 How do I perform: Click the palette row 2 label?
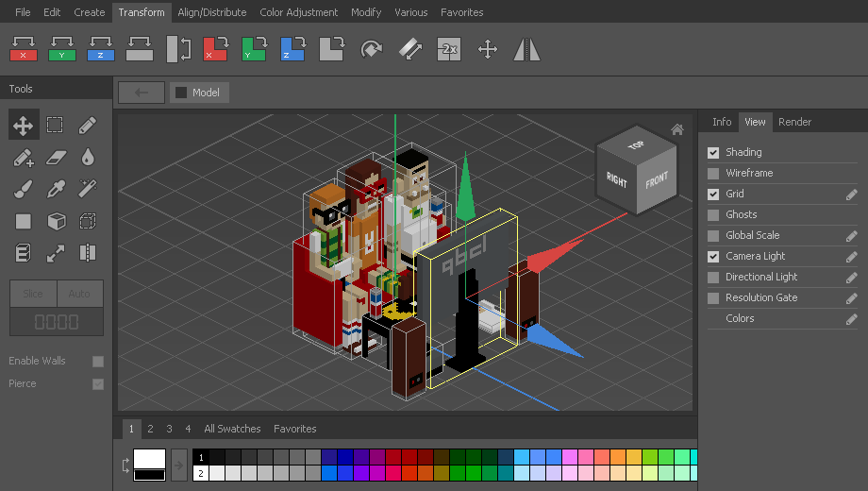201,473
